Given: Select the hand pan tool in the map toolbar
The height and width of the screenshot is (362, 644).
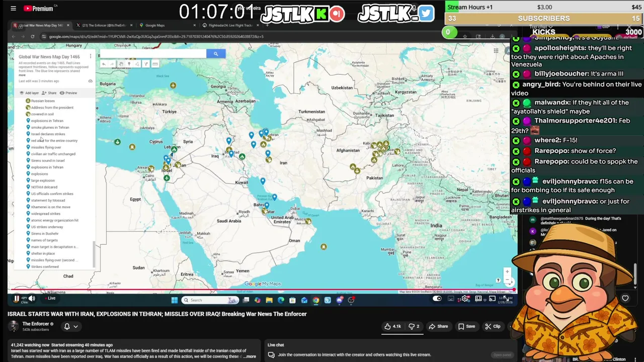Looking at the screenshot, I should 121,64.
